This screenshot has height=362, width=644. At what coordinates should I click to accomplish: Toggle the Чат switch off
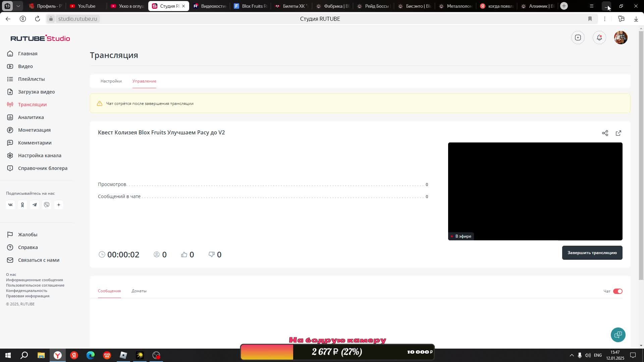click(618, 291)
